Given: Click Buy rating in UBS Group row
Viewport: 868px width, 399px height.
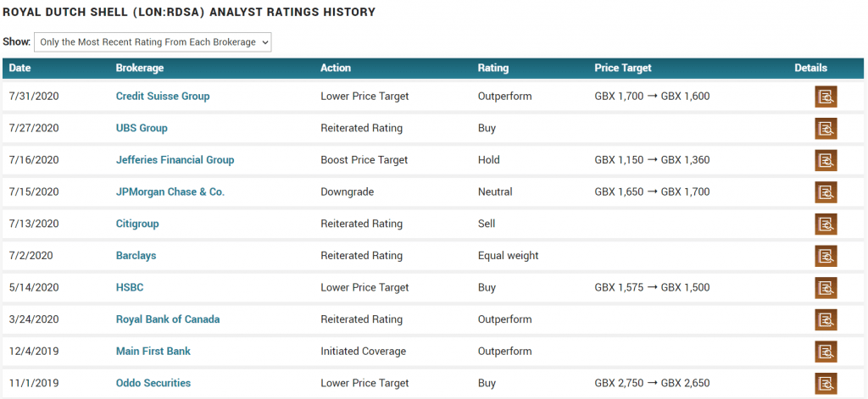Looking at the screenshot, I should [x=487, y=129].
